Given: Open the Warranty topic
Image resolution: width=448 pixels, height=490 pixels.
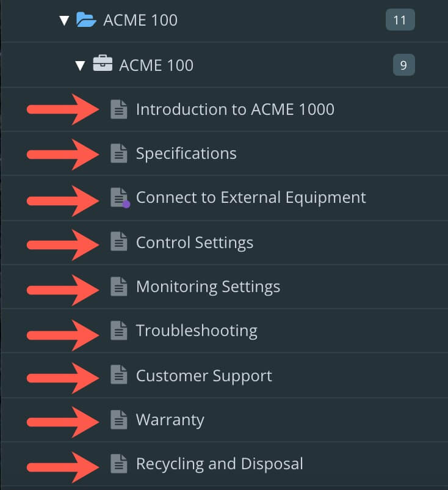Looking at the screenshot, I should pos(170,420).
